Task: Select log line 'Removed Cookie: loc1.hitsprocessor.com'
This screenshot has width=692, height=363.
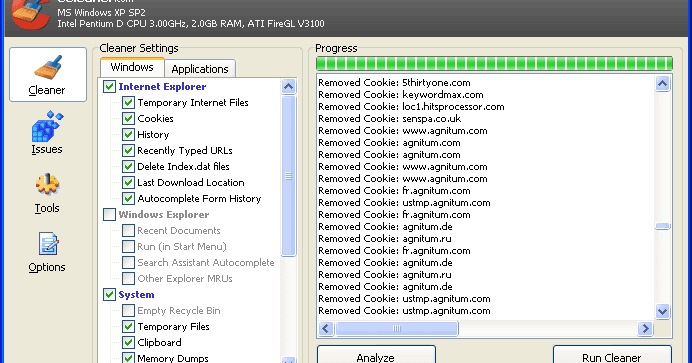Action: [411, 106]
